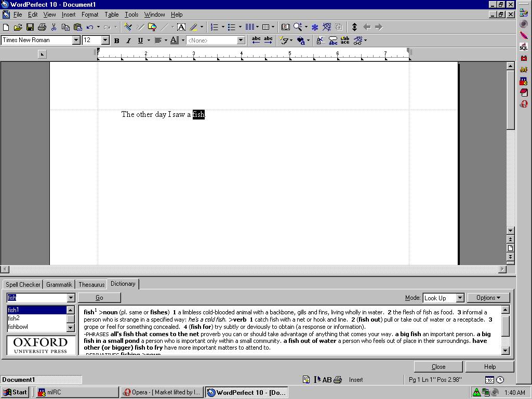Toggle Italic formatting
This screenshot has width=532, height=399.
(128, 41)
